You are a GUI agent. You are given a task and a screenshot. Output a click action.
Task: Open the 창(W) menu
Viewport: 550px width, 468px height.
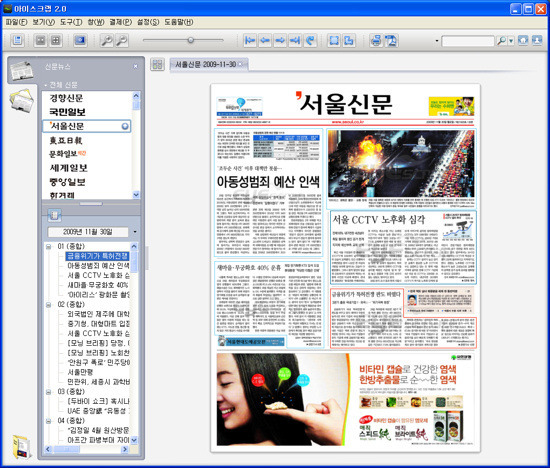coord(96,22)
